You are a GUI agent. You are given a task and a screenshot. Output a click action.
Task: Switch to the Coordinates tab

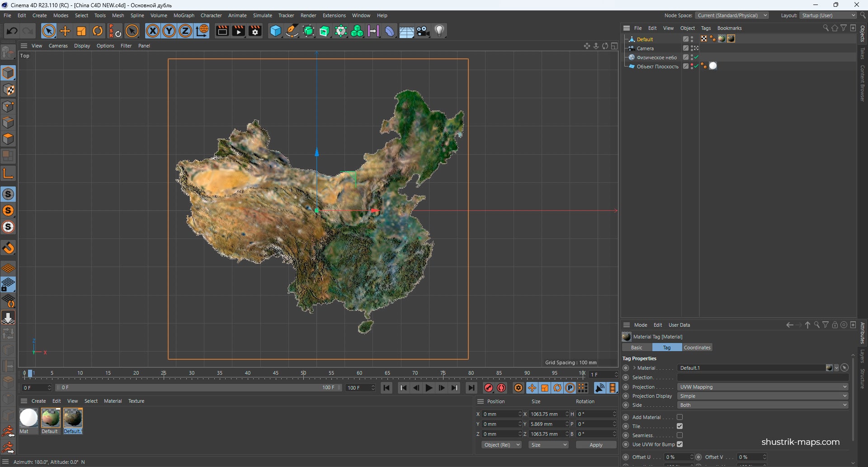point(697,348)
